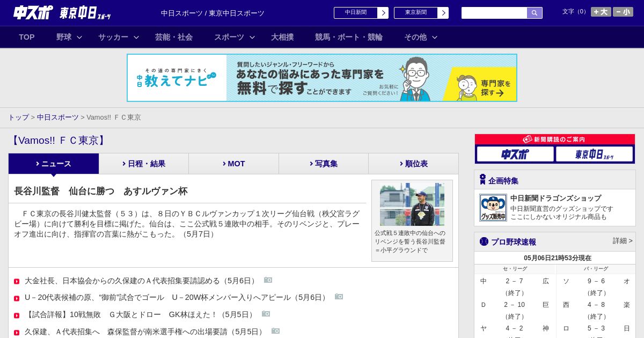Image resolution: width=644 pixels, height=338 pixels.
Task: Click camera icon beside 久保建 A代表招集へ
Action: click(x=276, y=331)
